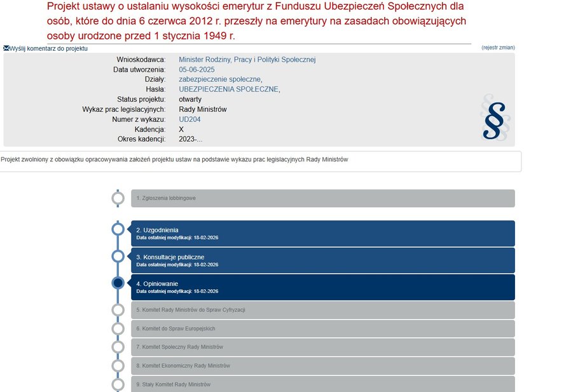Expand the "2. Uzgodnienia" stage panel
The image size is (585, 392).
point(318,233)
